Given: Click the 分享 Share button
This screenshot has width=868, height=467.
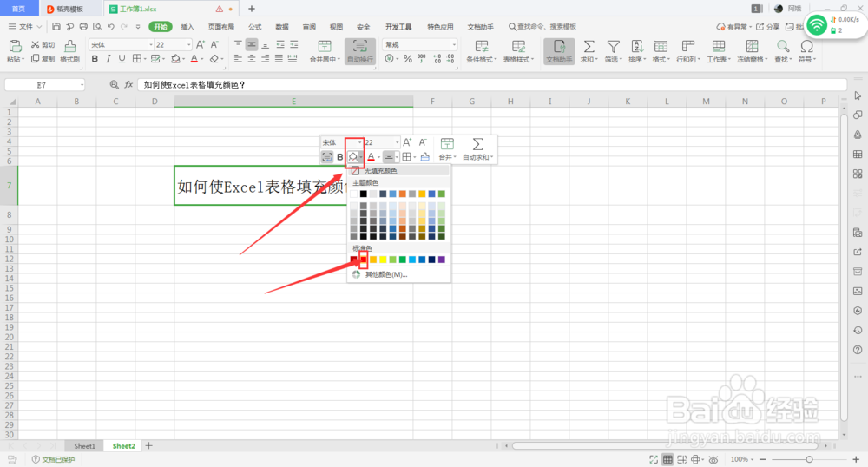Looking at the screenshot, I should 768,27.
